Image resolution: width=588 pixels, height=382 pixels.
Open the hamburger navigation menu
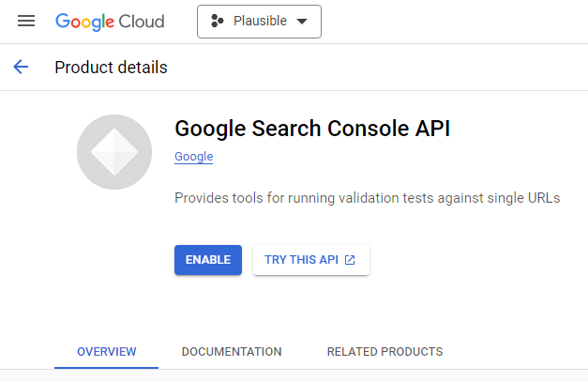tap(26, 21)
